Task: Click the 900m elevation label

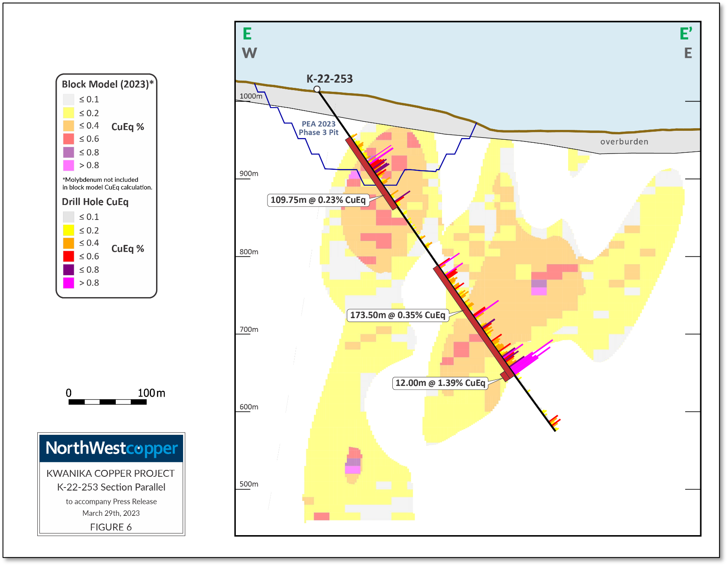Action: [249, 174]
